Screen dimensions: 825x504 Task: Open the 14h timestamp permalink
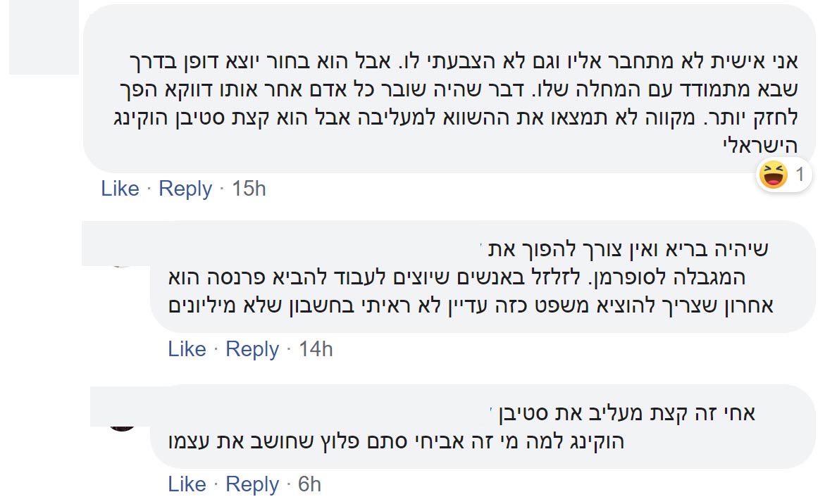[x=316, y=349]
